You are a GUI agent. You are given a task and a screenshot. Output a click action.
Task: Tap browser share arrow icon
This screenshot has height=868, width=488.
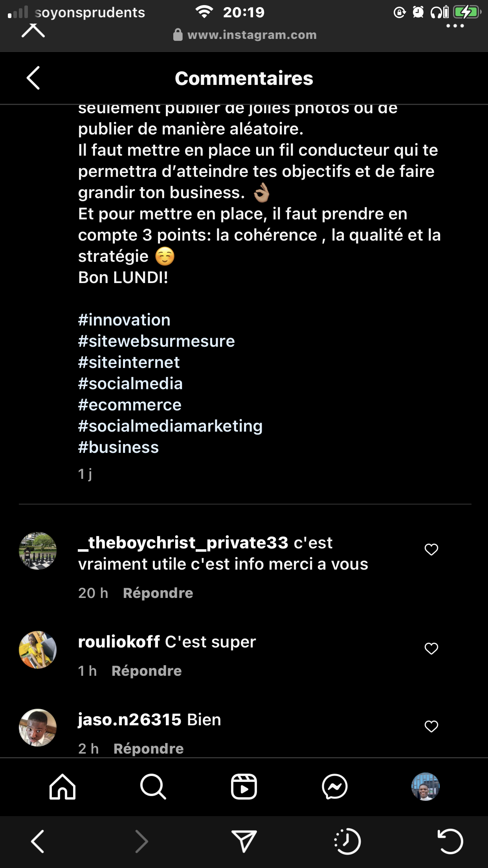point(244,841)
